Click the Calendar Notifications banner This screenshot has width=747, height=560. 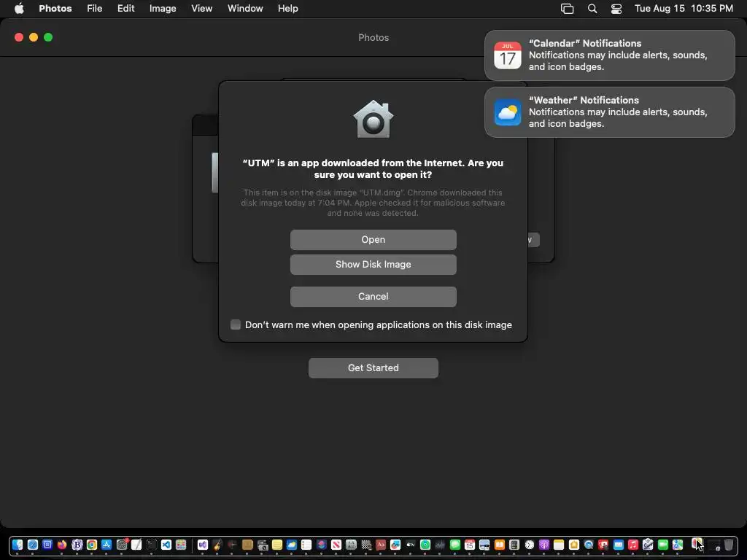(609, 55)
